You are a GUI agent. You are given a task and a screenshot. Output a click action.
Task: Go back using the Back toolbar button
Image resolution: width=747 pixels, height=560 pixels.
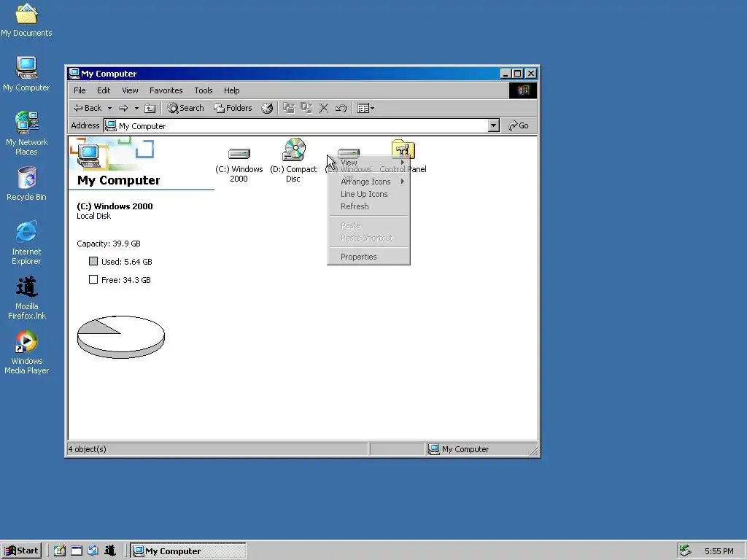click(88, 108)
